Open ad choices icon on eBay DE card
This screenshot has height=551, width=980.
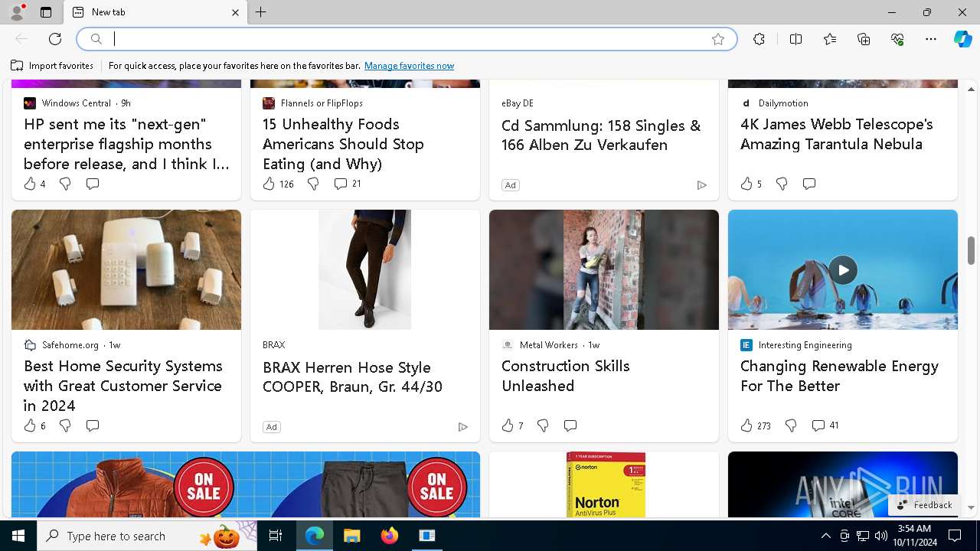click(701, 185)
